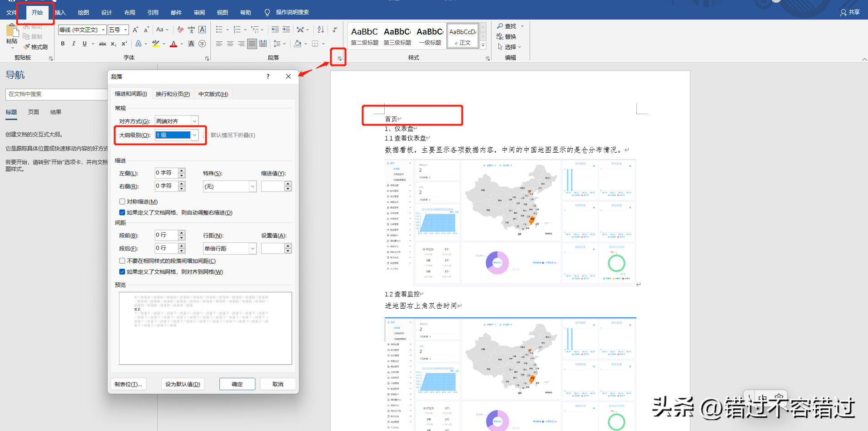Toggle snap to grid (对齐到网格) checkbox
This screenshot has height=431, width=868.
122,272
